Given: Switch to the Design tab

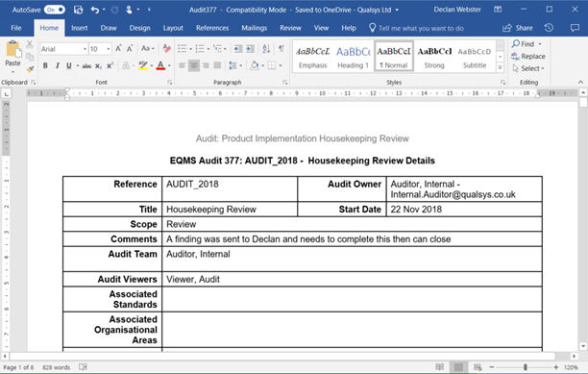Looking at the screenshot, I should (x=139, y=28).
